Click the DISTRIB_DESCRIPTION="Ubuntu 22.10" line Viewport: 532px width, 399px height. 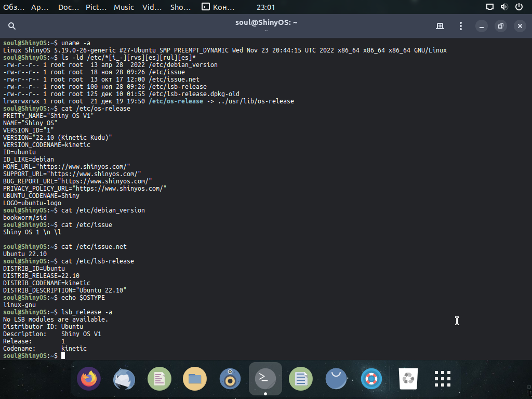point(65,290)
